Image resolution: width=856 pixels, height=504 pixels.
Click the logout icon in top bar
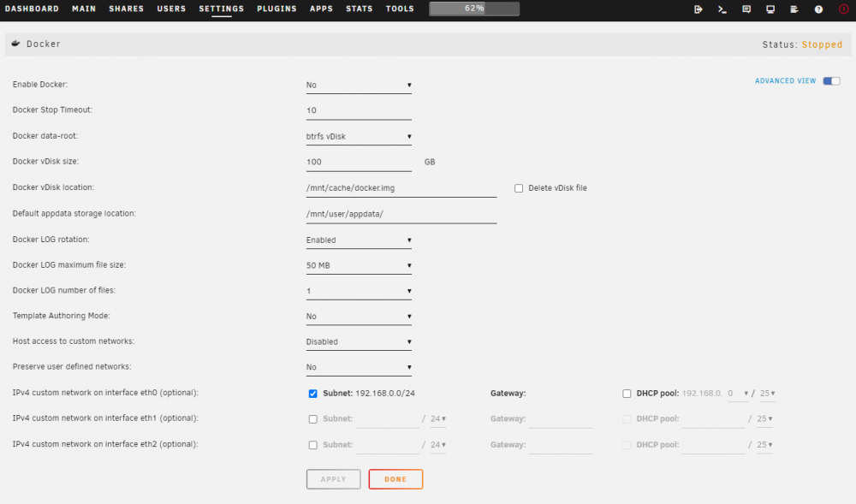(698, 9)
